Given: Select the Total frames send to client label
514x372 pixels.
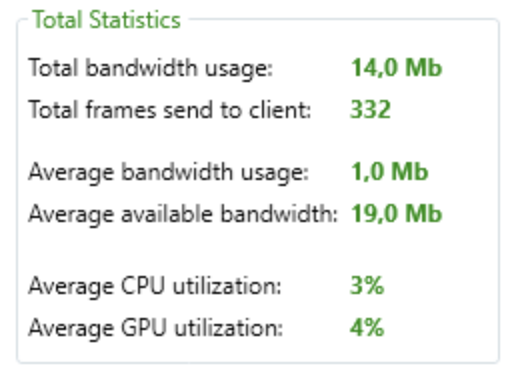Looking at the screenshot, I should [170, 110].
